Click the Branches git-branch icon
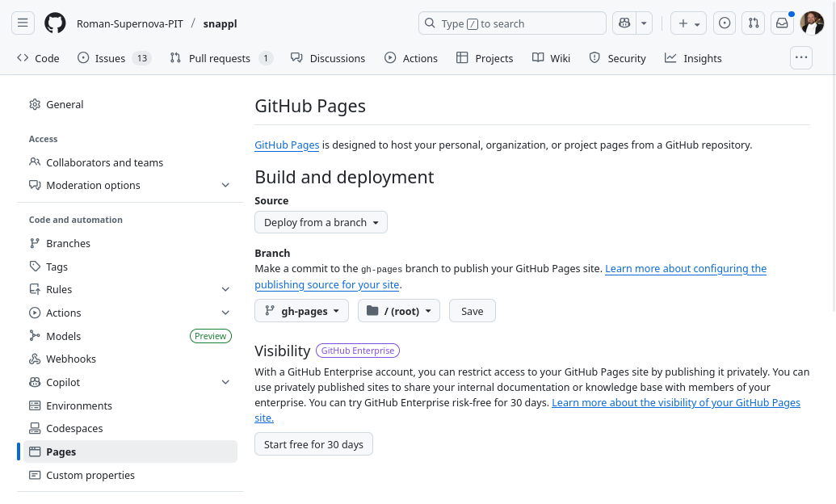Screen dimensions: 836x504 (35, 243)
